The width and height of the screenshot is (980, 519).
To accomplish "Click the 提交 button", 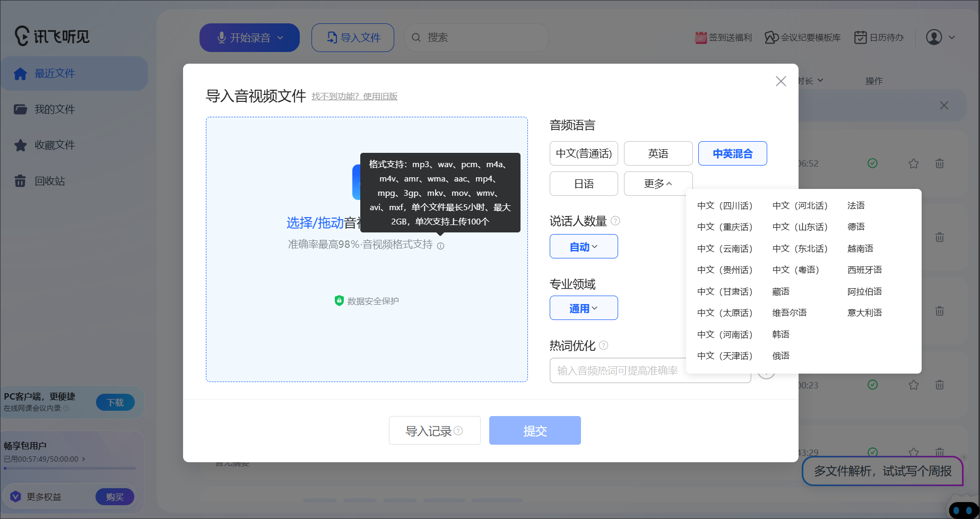I will (535, 430).
